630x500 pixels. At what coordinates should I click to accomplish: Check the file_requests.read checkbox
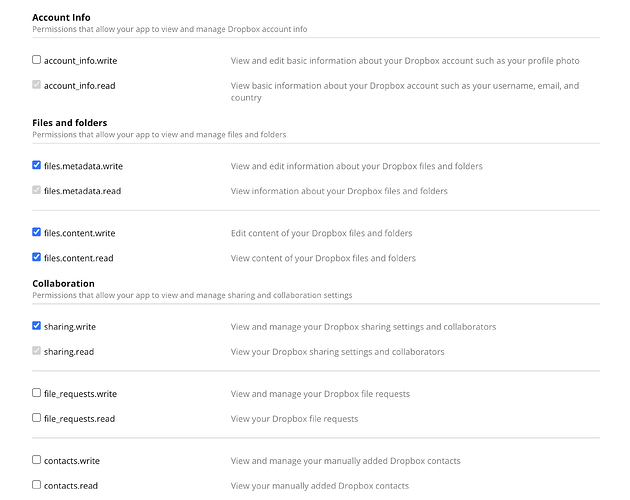tap(37, 418)
